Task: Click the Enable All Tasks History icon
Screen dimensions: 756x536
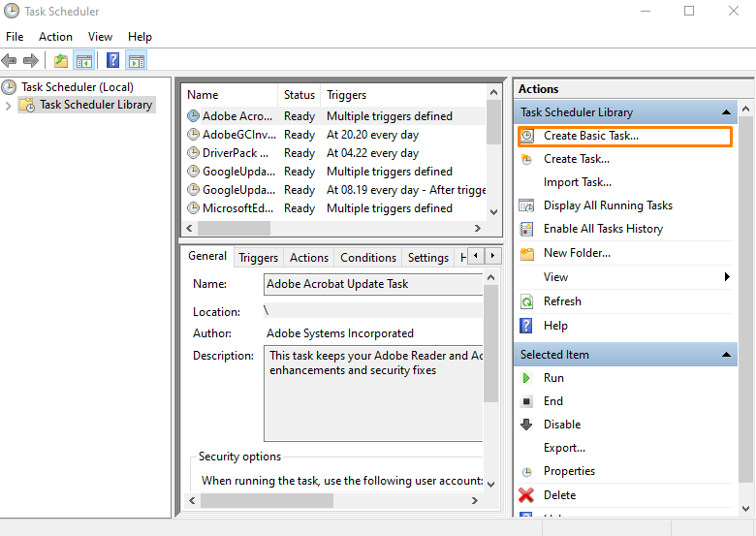Action: pyautogui.click(x=526, y=229)
